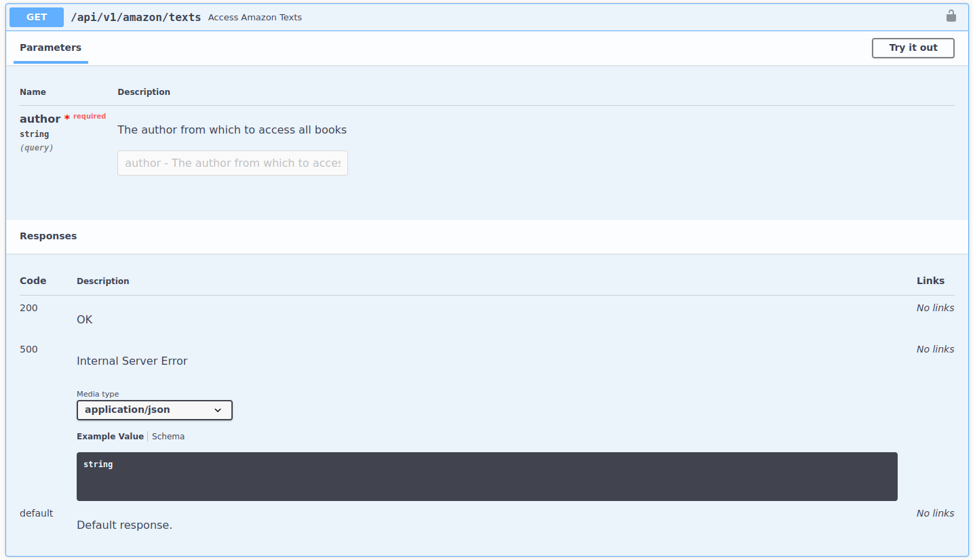Select the Parameters tab
This screenshot has height=560, width=973.
pos(50,47)
